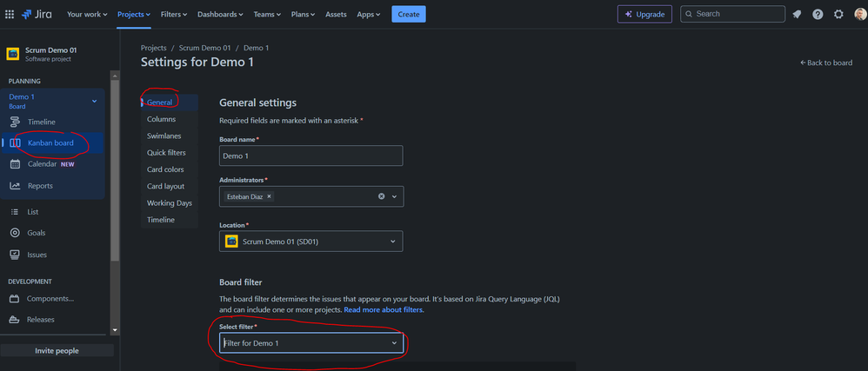
Task: Open the Select filter dropdown
Action: [x=311, y=343]
